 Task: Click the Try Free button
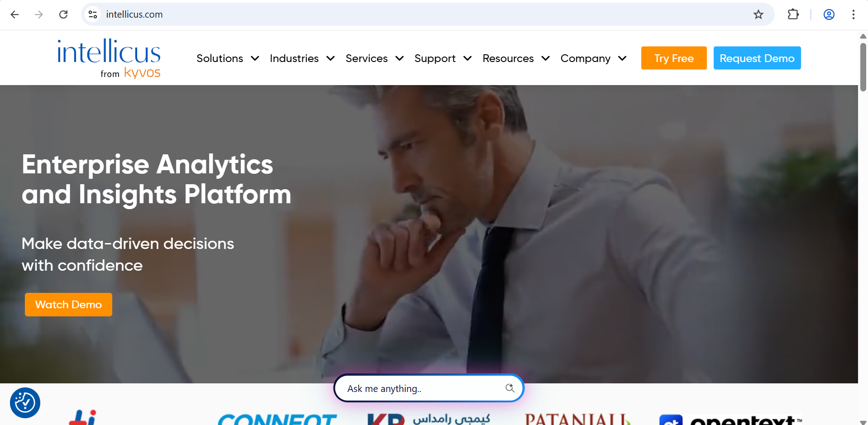pyautogui.click(x=674, y=58)
